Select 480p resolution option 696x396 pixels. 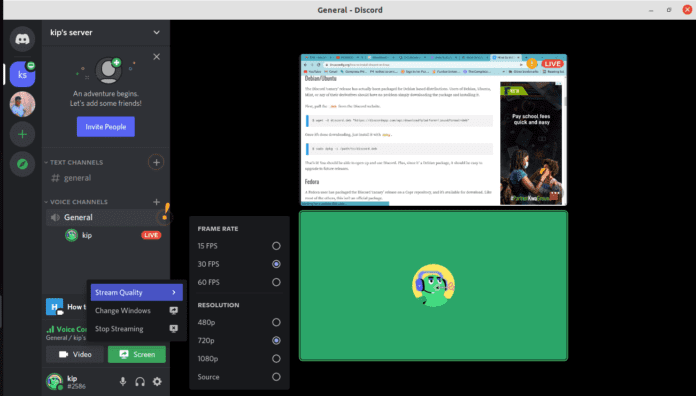239,322
